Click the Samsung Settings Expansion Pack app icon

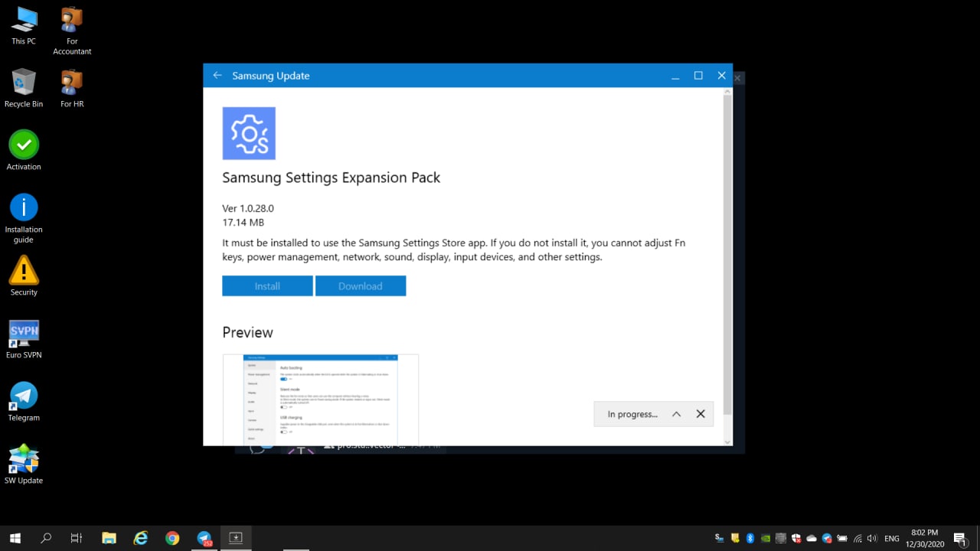pyautogui.click(x=249, y=133)
